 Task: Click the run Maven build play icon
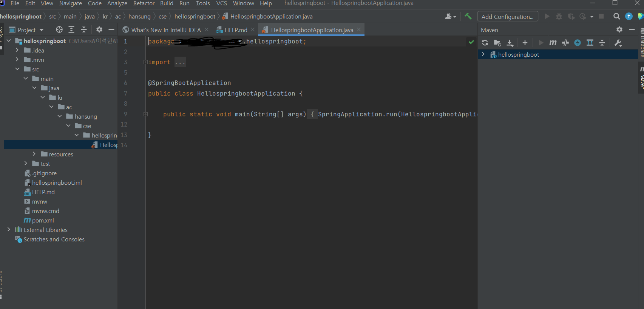(x=541, y=43)
